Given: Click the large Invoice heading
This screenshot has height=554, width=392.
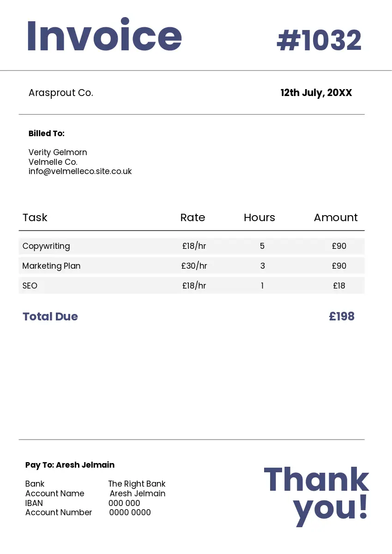Looking at the screenshot, I should point(104,36).
